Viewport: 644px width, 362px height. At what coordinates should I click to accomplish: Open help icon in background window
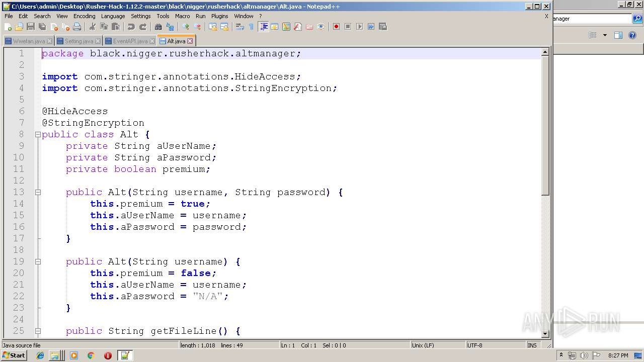tap(633, 35)
